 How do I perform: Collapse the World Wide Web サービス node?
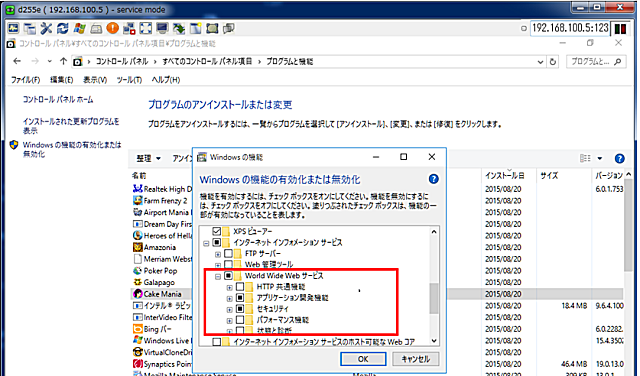point(218,276)
